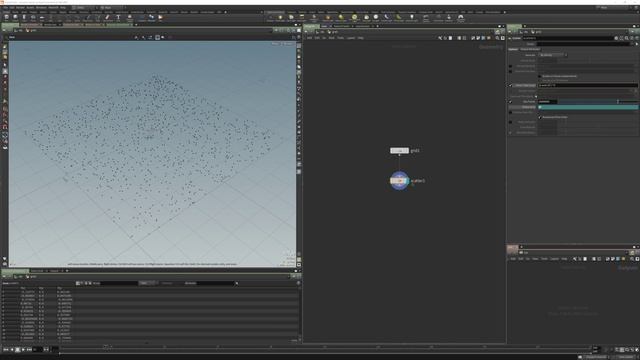
Task: Select the grid1 node
Action: point(399,151)
